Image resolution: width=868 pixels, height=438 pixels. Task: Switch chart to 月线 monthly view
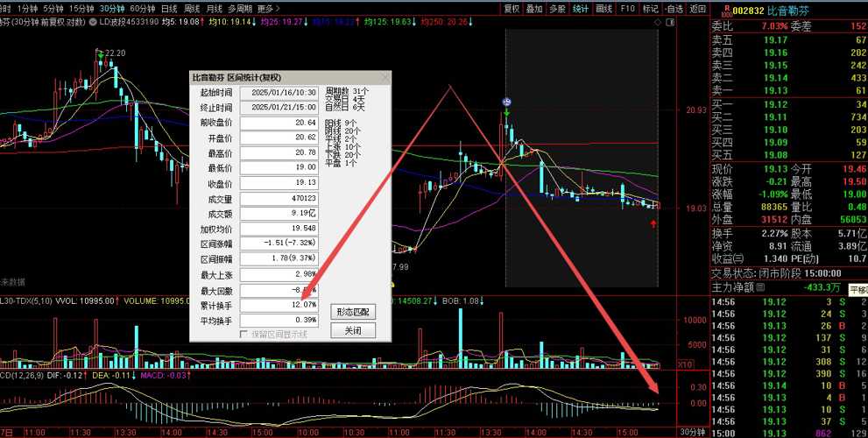coord(214,9)
